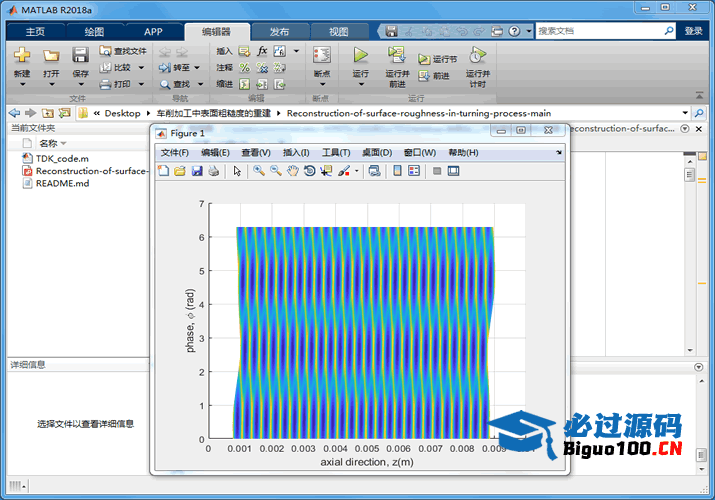The width and height of the screenshot is (715, 500).
Task: Click the save figure icon in Figure 1
Action: (197, 171)
